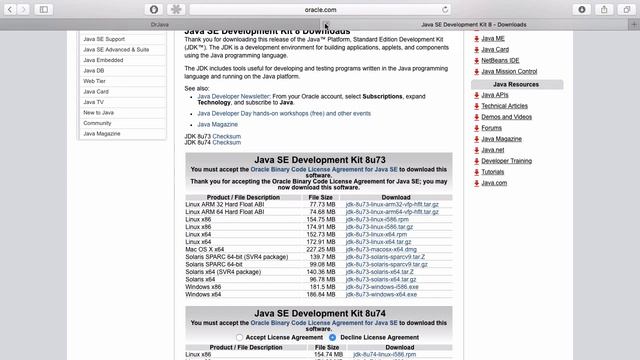
Task: Click the snowflake-shaped extension icon
Action: pos(176,9)
